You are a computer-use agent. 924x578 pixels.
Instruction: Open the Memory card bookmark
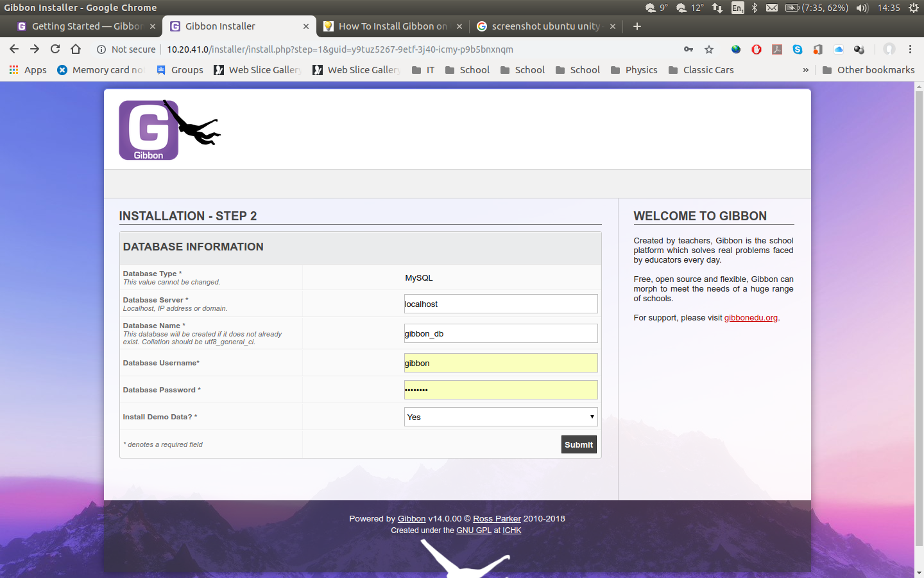[x=101, y=70]
